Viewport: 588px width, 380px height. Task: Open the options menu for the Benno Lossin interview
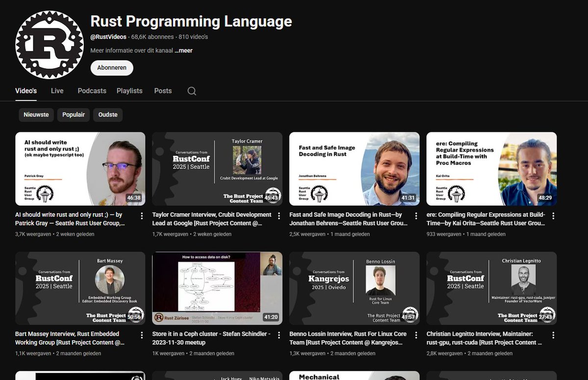click(416, 335)
